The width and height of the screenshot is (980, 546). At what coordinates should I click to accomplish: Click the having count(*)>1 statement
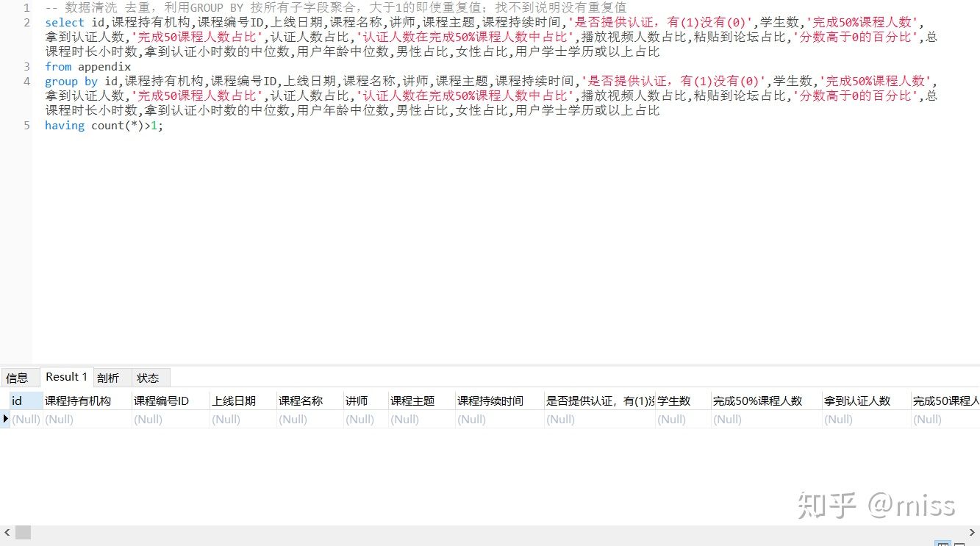click(103, 126)
